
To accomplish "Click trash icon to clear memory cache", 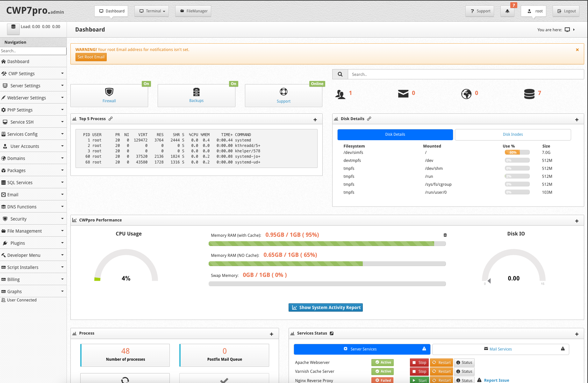I will click(x=445, y=235).
